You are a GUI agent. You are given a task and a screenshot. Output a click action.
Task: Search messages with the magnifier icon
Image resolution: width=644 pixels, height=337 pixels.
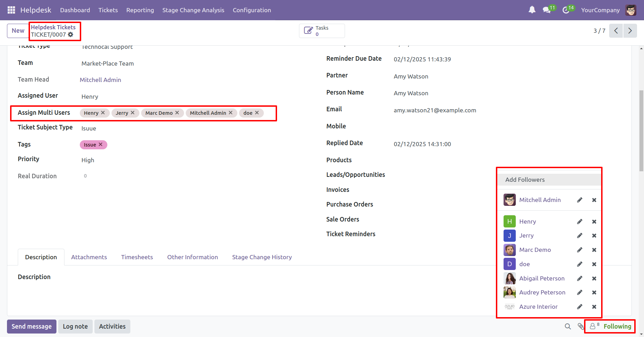(568, 327)
